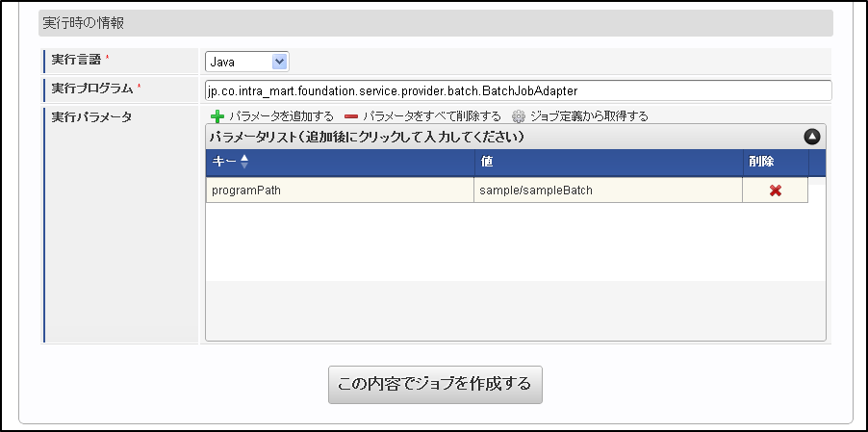Click the パラメータを追加する link
Viewport: 868px width, 432px height.
(281, 116)
